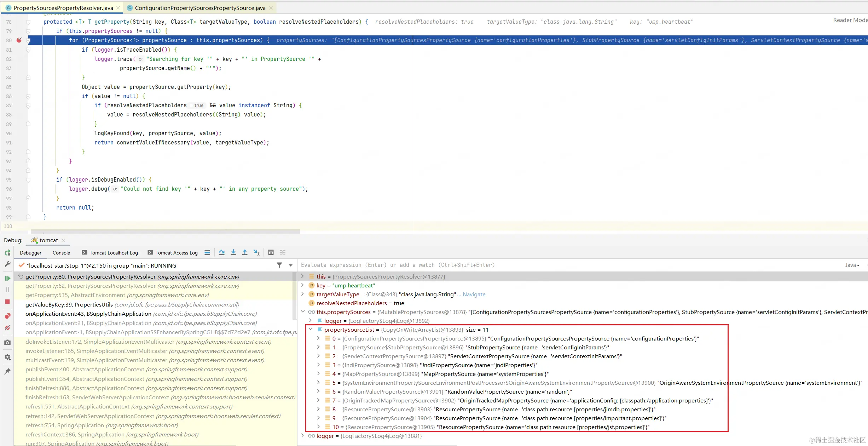Click the Step Out arrow icon

tap(245, 252)
